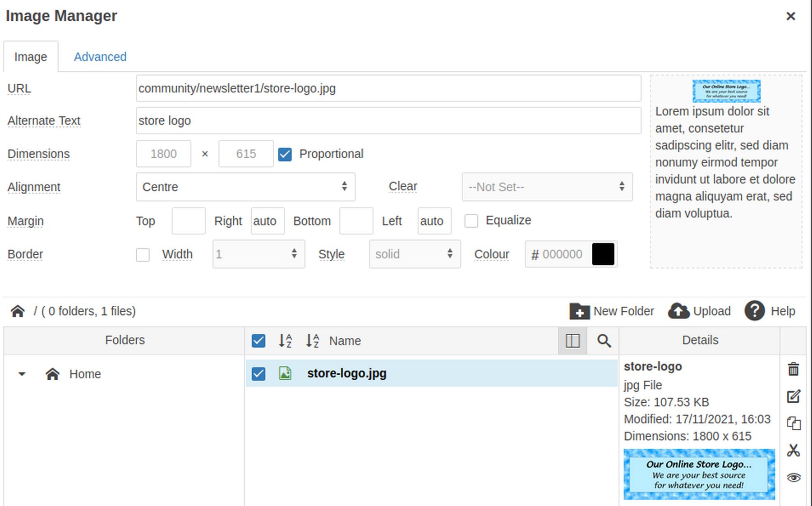The width and height of the screenshot is (812, 506).
Task: Uncheck the Proportional checkbox
Action: [285, 154]
